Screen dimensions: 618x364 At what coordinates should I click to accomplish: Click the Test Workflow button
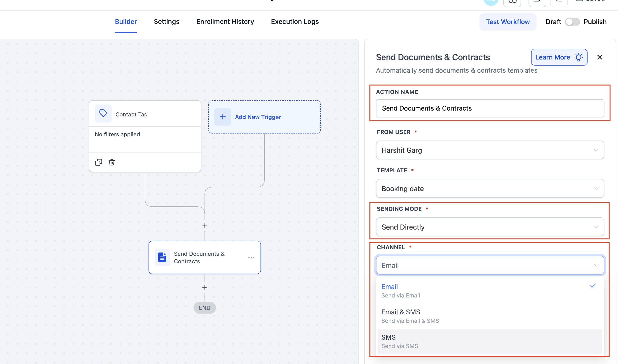click(508, 22)
